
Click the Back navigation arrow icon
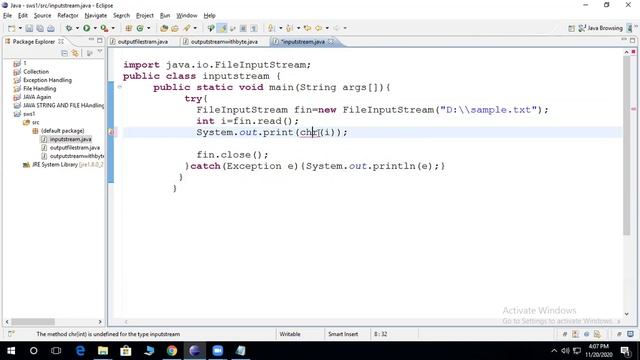coord(318,28)
